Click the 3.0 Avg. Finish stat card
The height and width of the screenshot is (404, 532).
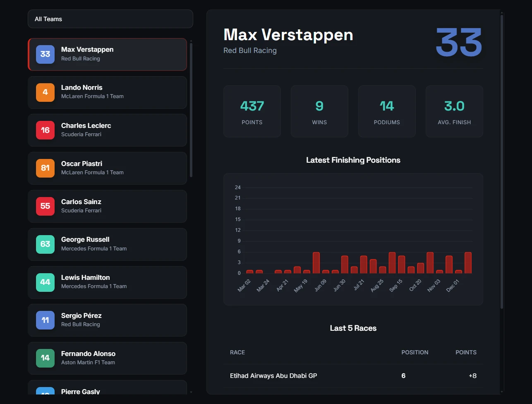click(x=454, y=111)
